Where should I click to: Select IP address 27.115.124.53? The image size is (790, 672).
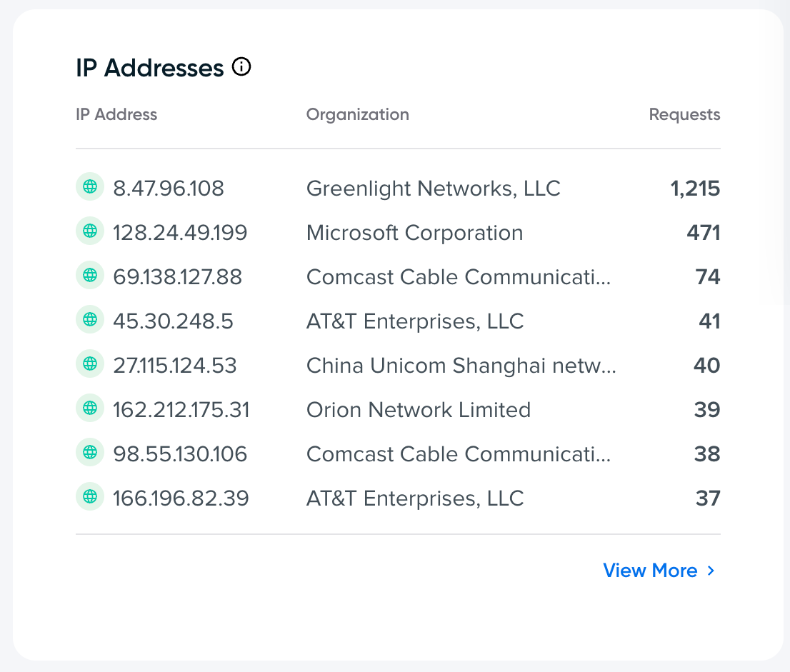click(175, 366)
